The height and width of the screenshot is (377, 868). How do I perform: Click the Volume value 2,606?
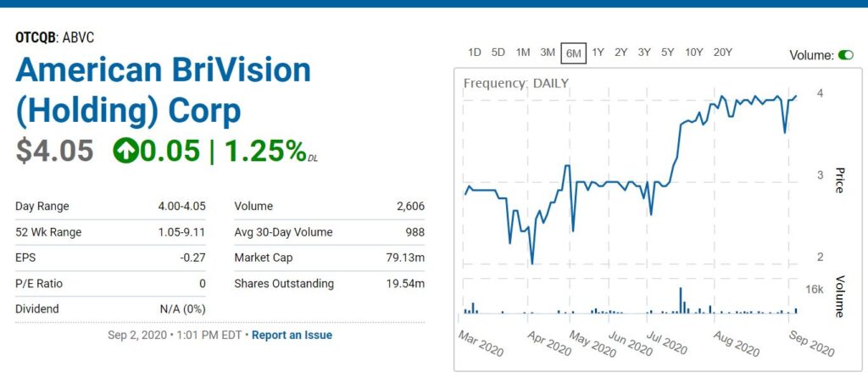click(410, 207)
